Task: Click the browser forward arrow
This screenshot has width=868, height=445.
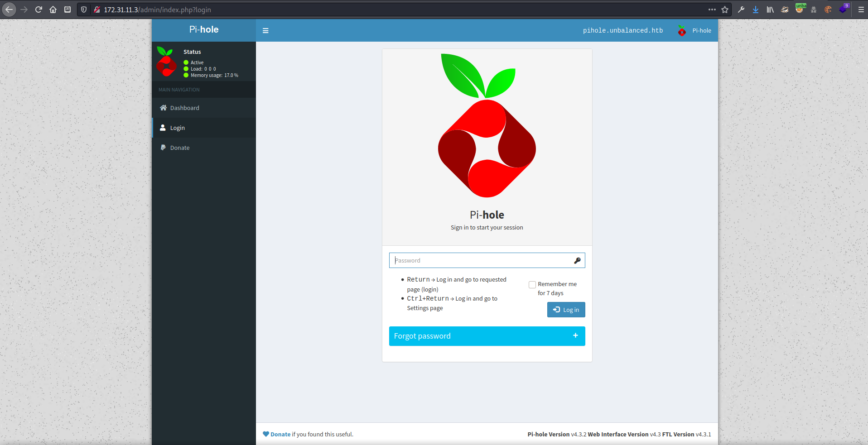Action: click(x=24, y=10)
